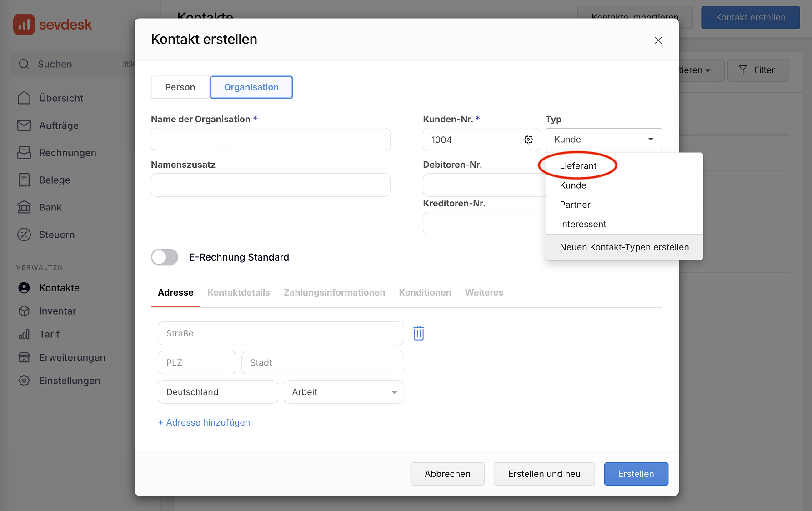Click the Stadt input field
812x511 pixels.
tap(322, 362)
